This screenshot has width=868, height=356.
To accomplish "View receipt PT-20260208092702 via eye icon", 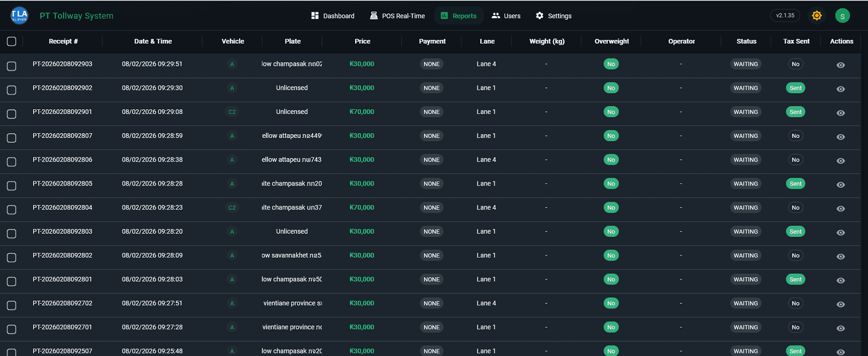I will 841,305.
